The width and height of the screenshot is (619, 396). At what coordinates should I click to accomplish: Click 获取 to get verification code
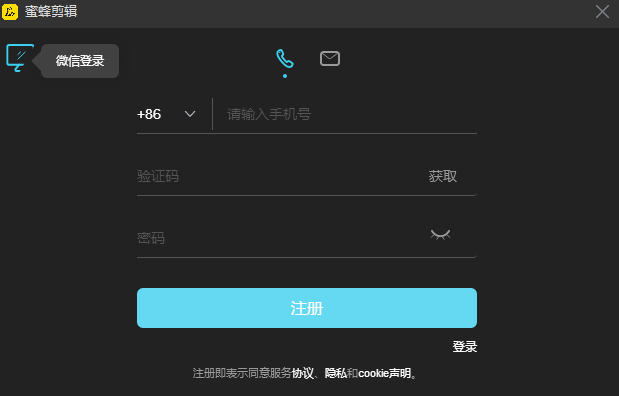443,176
